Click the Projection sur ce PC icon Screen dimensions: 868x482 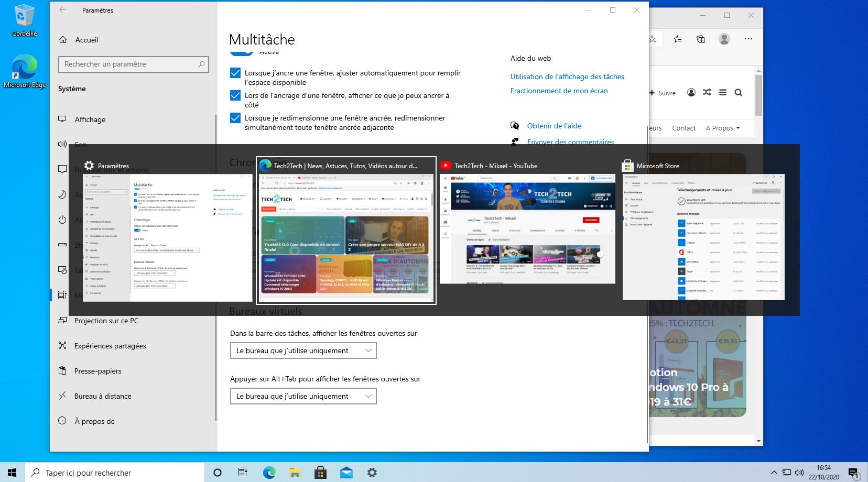point(62,321)
